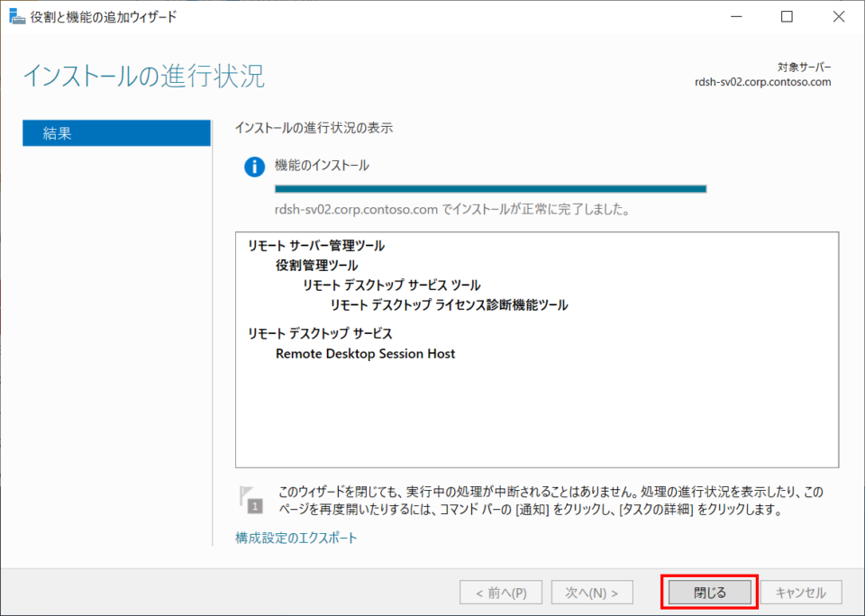Click the installation progress bar
This screenshot has width=865, height=616.
[x=490, y=189]
